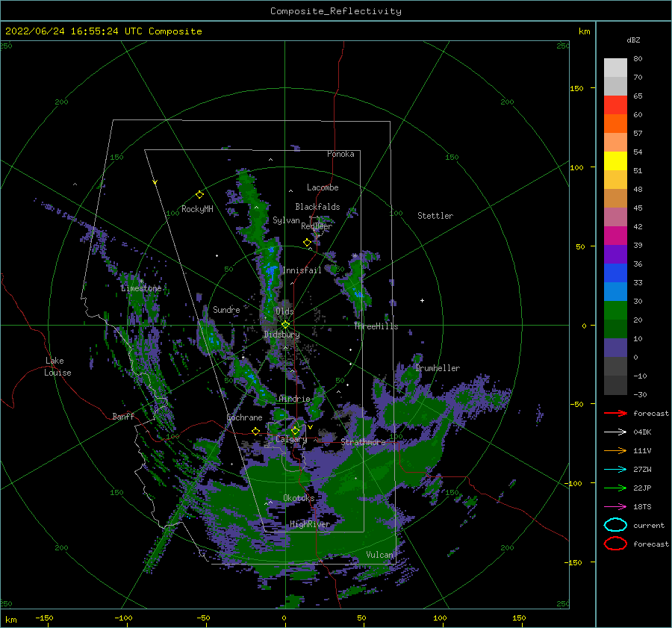
Task: Click the 'dBZ' legend header
Action: tap(633, 40)
